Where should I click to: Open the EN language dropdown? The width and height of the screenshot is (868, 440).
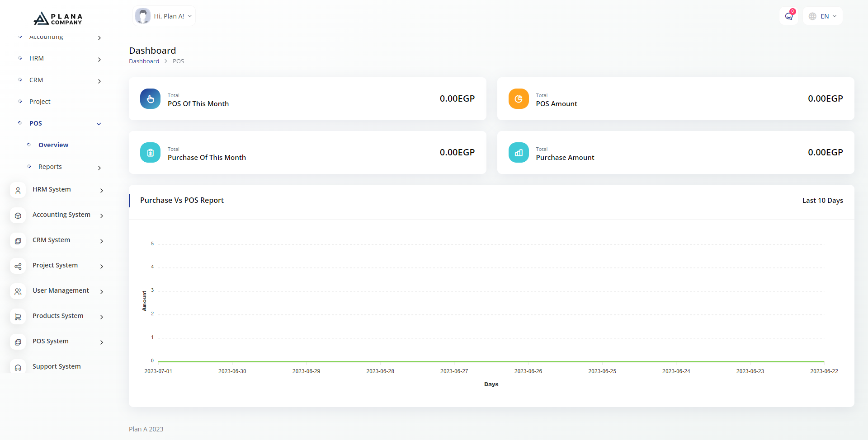click(823, 16)
